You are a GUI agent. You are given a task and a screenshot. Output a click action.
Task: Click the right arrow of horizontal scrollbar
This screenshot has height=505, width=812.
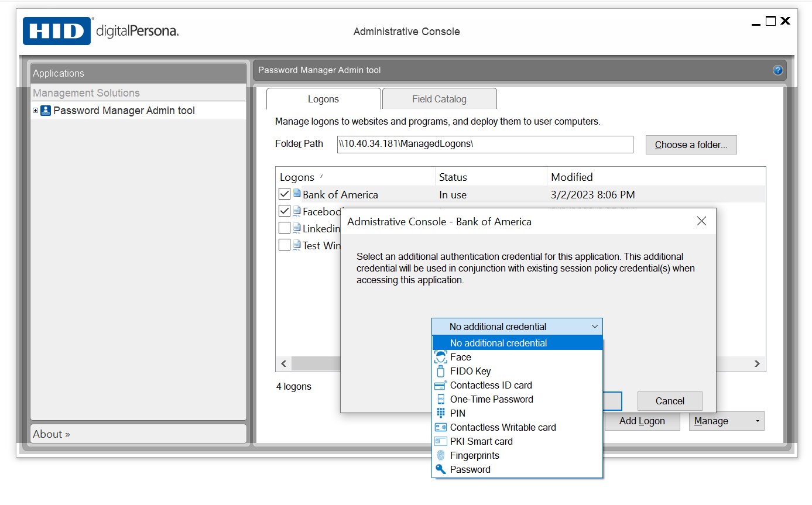click(757, 364)
